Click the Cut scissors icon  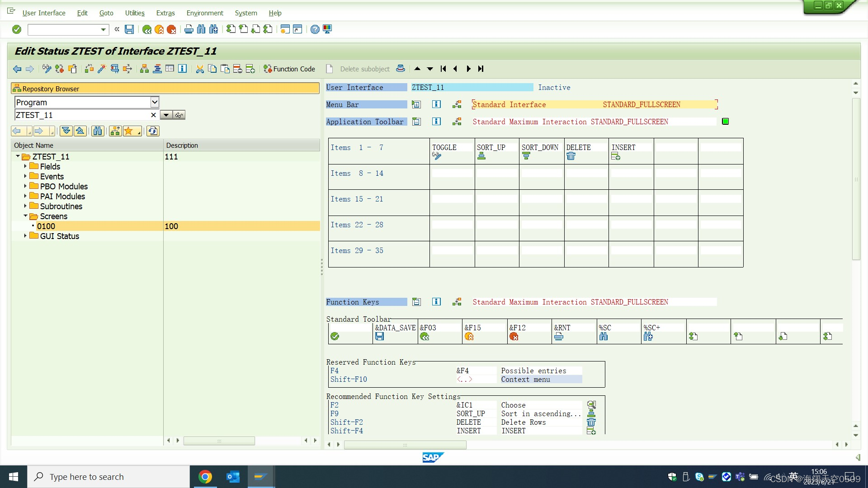(x=199, y=69)
